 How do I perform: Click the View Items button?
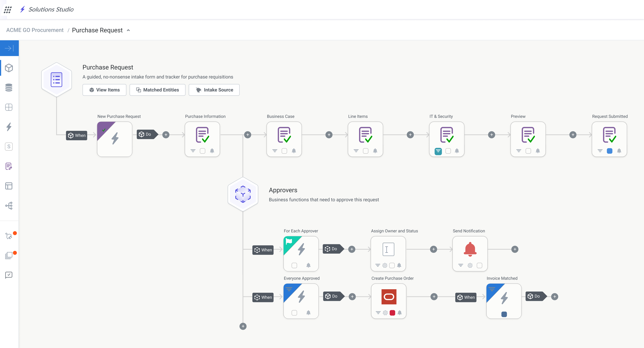click(104, 90)
